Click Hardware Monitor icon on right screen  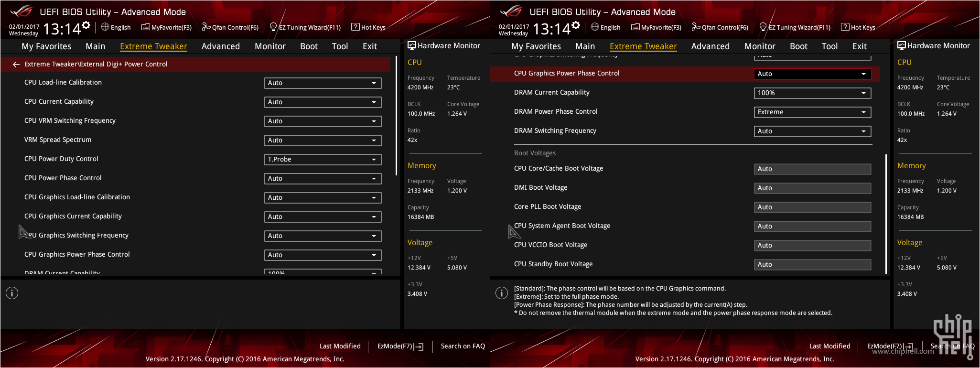[x=901, y=45]
